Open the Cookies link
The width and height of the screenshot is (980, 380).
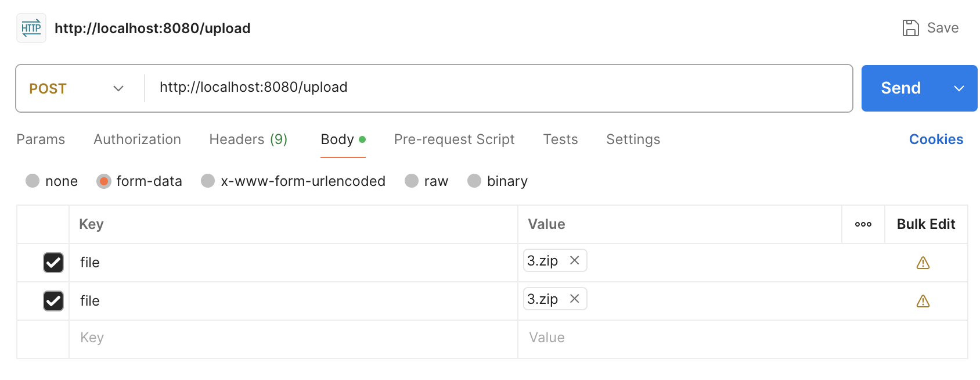pyautogui.click(x=936, y=139)
